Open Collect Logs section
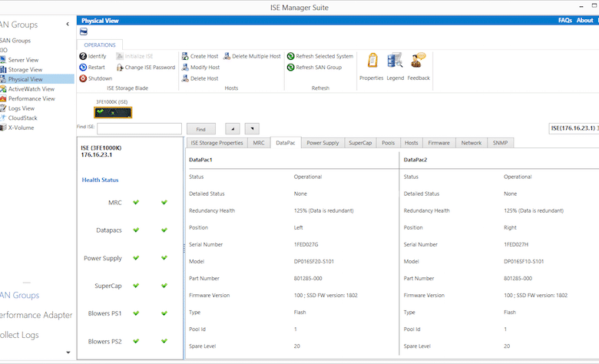 pyautogui.click(x=19, y=335)
